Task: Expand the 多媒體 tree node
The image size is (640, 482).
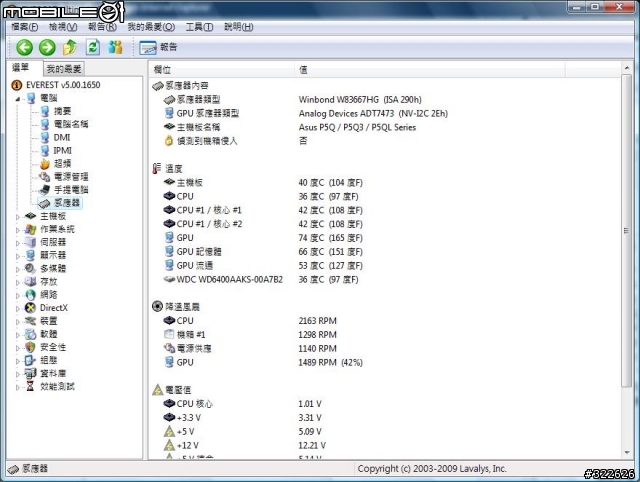Action: [18, 269]
